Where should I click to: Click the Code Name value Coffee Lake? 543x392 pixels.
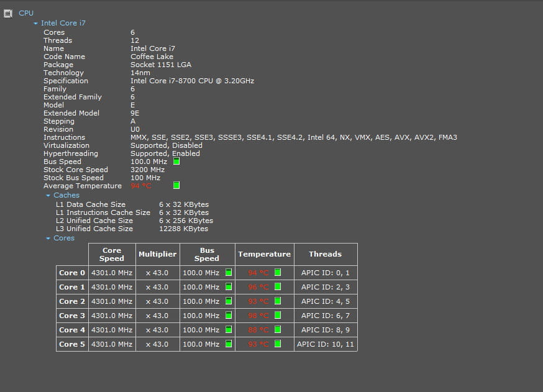point(152,57)
